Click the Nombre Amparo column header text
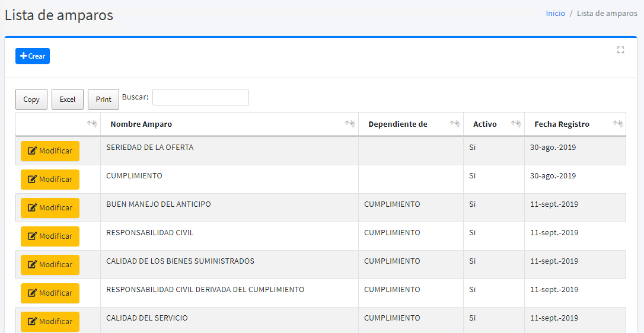Screen dimensions: 644x333 [x=141, y=124]
